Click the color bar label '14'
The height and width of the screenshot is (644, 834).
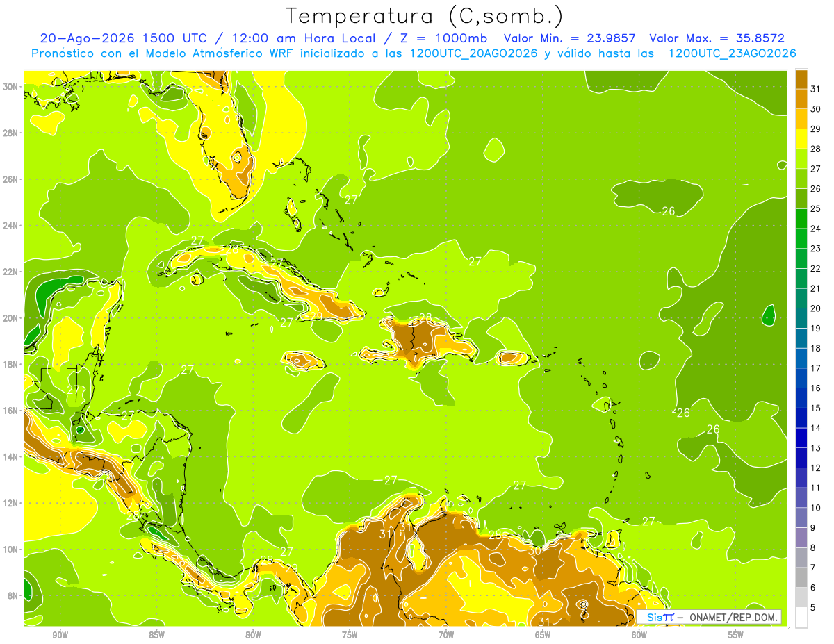tap(816, 428)
